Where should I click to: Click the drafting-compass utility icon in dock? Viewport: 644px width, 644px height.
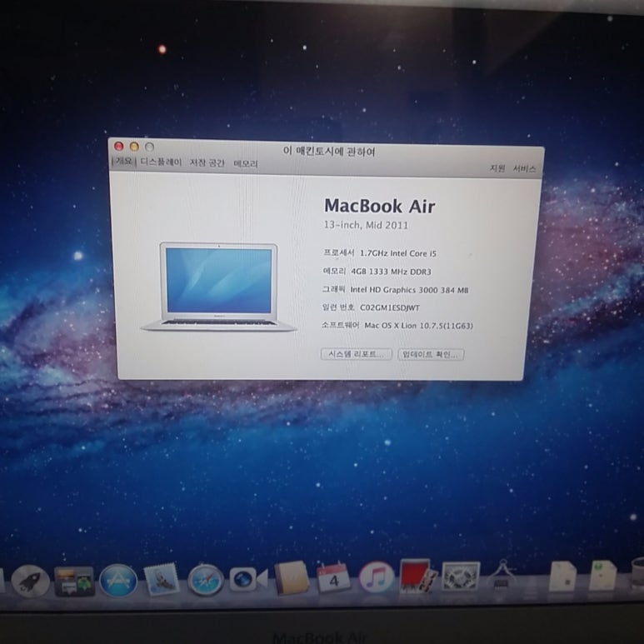(x=502, y=574)
